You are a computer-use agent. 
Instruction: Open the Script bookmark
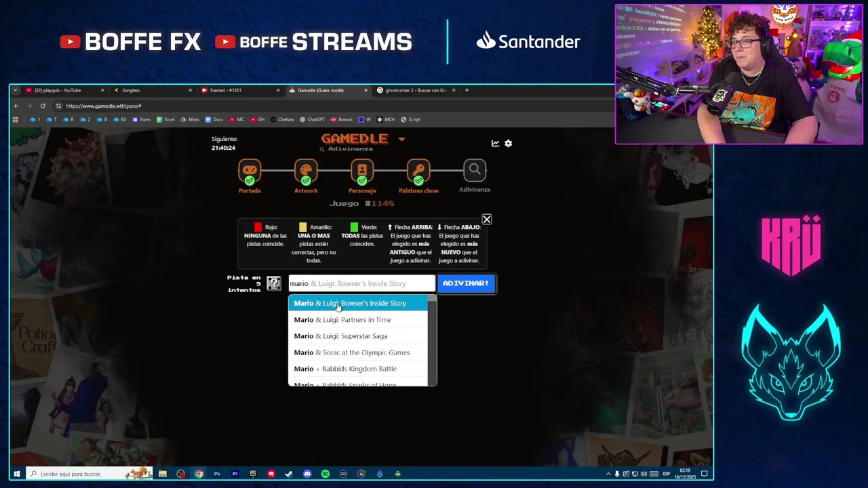[410, 119]
